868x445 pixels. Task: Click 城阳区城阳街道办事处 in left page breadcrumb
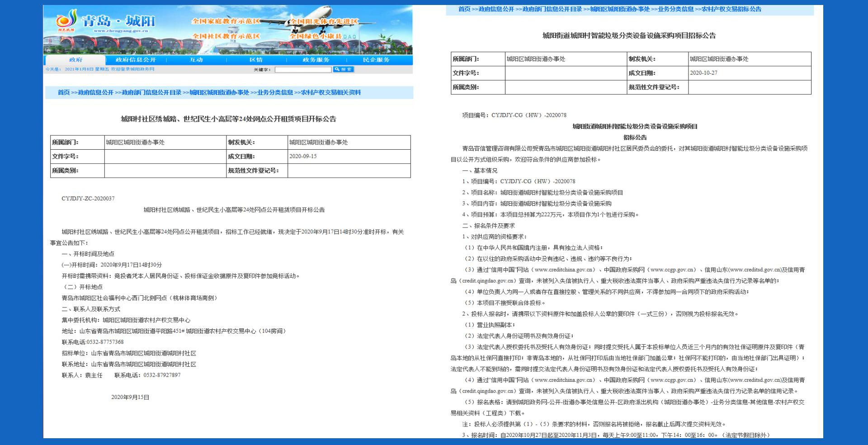(x=219, y=92)
